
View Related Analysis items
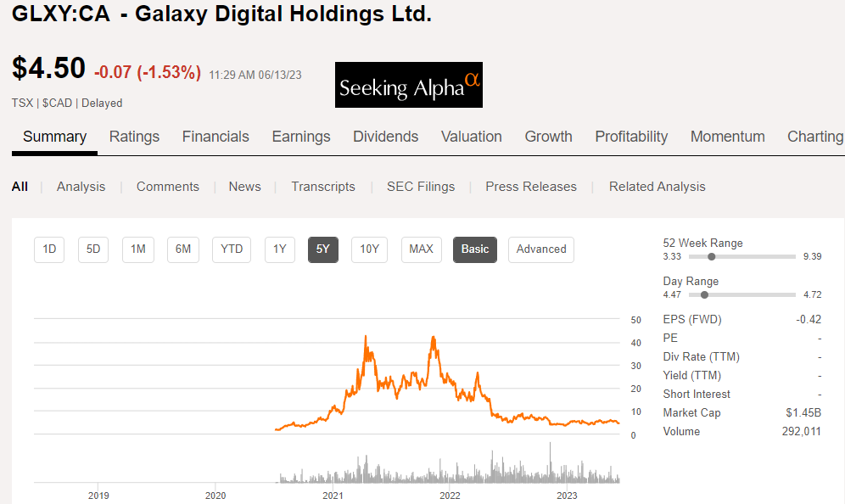657,187
